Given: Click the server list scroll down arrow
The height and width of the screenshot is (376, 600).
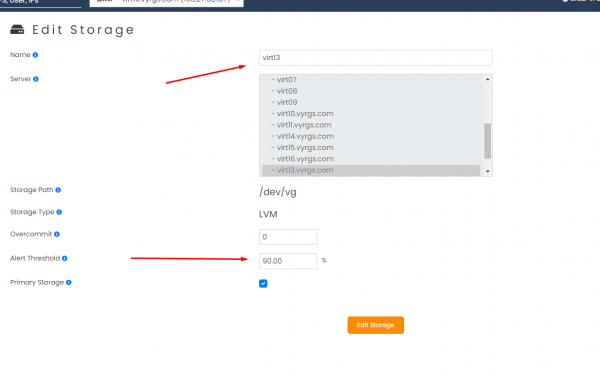Looking at the screenshot, I should (488, 171).
